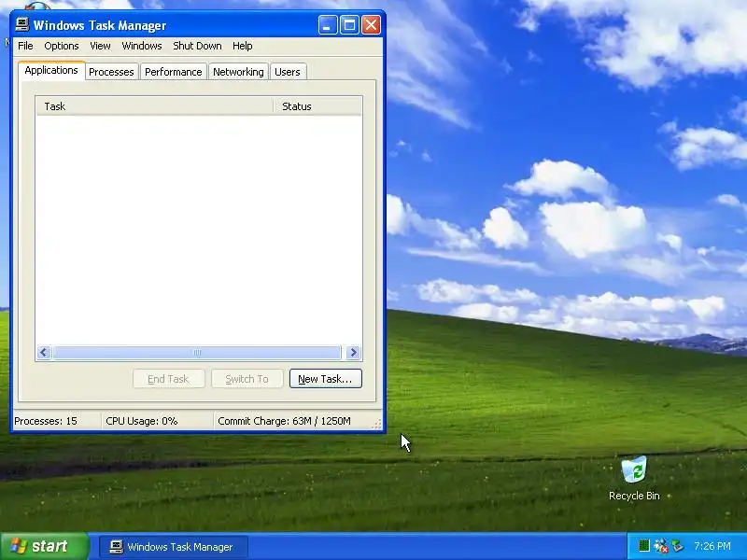Switch to the Performance tab
The image size is (747, 560).
(174, 72)
